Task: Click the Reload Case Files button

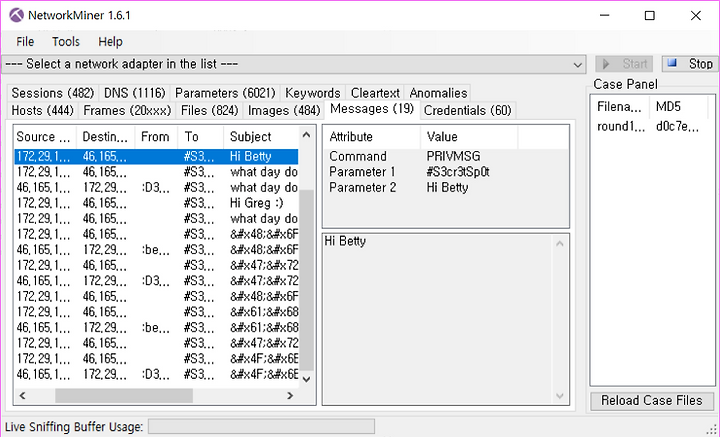Action: pos(652,401)
